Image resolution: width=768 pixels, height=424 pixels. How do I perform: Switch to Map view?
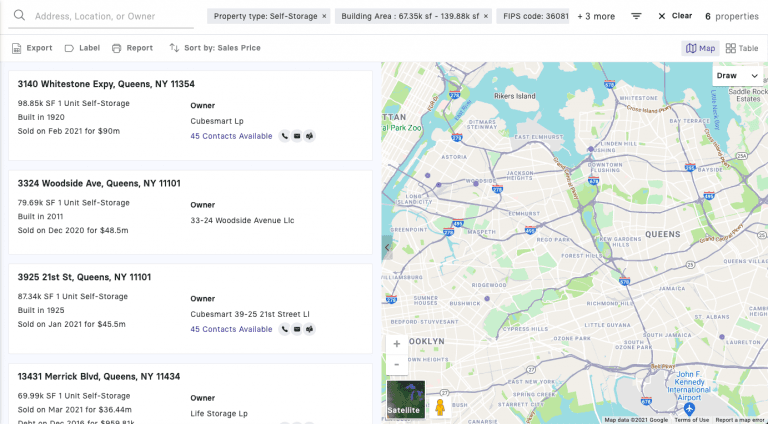click(700, 48)
